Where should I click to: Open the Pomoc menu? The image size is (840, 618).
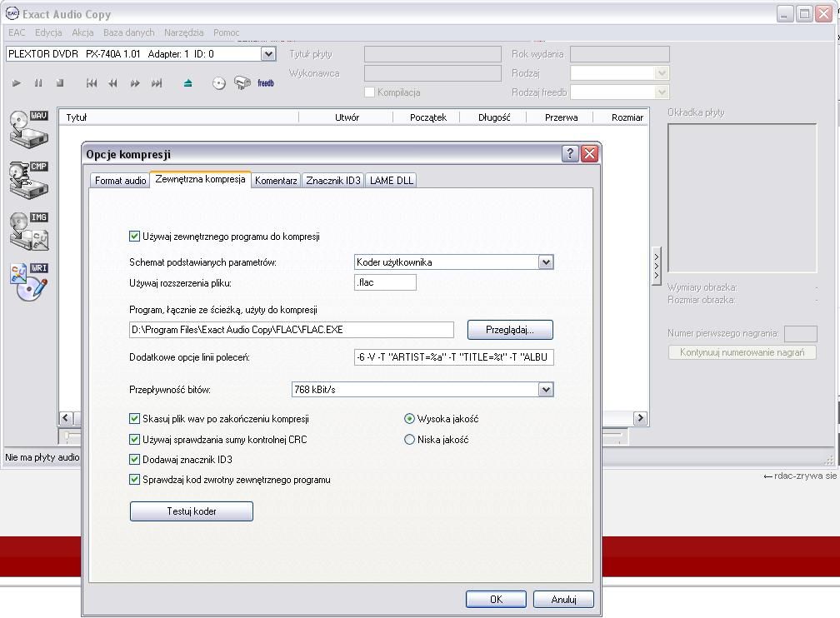pos(226,32)
